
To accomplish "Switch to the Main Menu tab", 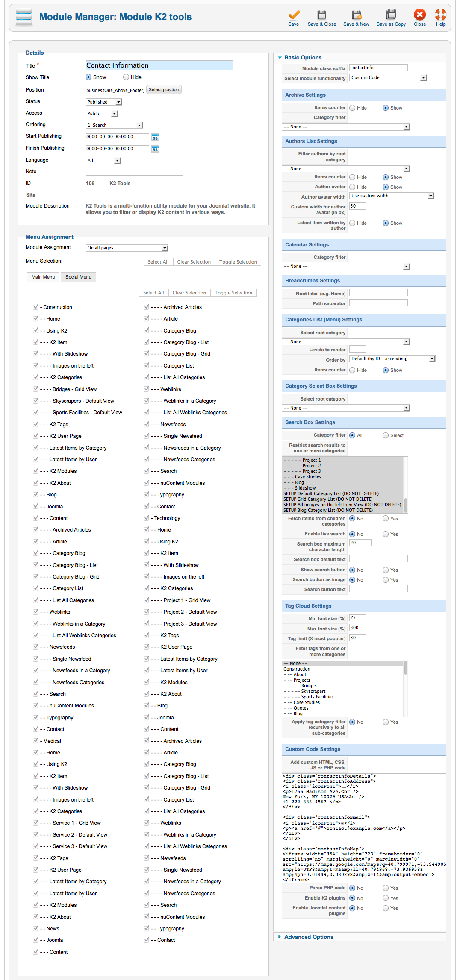I will [x=43, y=277].
